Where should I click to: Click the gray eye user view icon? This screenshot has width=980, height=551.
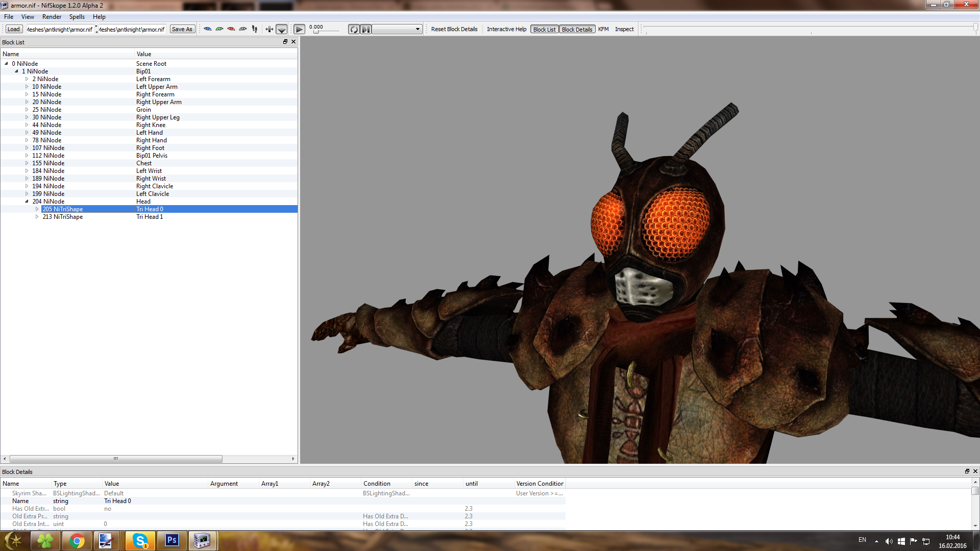tap(243, 29)
